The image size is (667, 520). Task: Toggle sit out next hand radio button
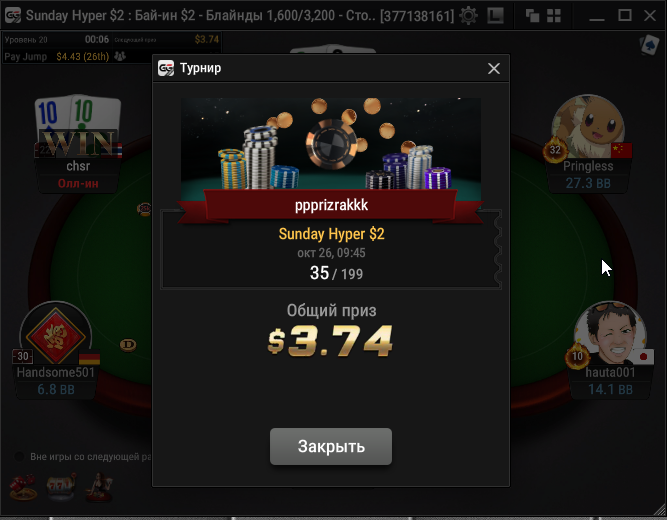19,457
